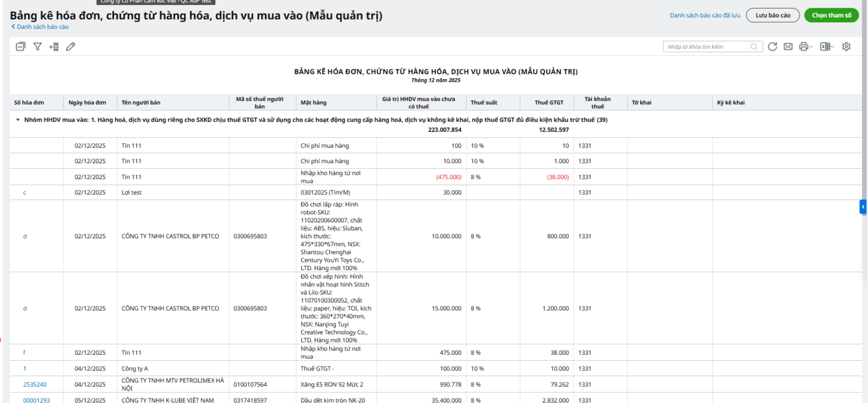The height and width of the screenshot is (403, 868).
Task: Click the Excel export icon
Action: 825,47
